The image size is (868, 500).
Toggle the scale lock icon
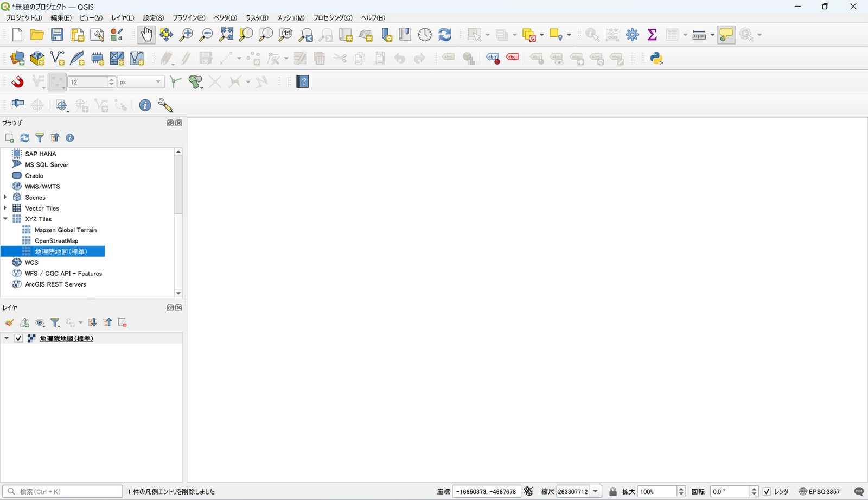[x=613, y=492]
